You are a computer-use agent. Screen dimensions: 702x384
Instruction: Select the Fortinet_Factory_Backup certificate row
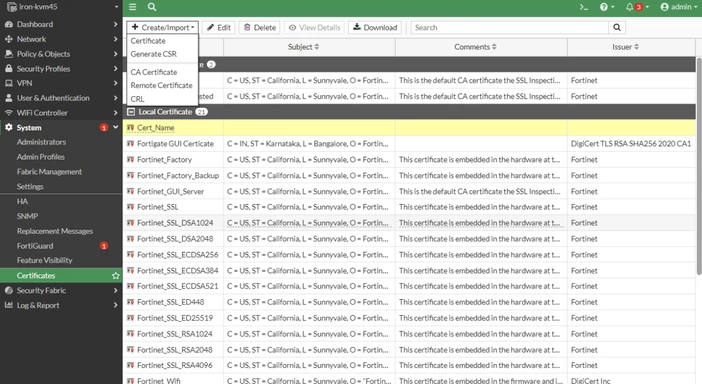click(x=409, y=175)
